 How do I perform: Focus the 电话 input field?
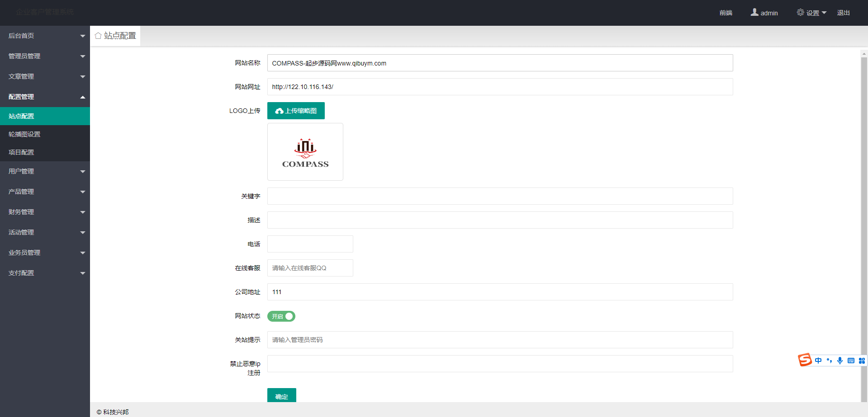tap(310, 244)
